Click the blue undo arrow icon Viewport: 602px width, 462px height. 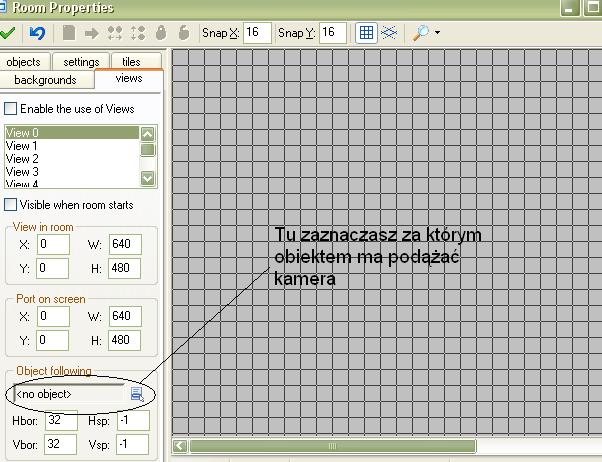[x=37, y=33]
